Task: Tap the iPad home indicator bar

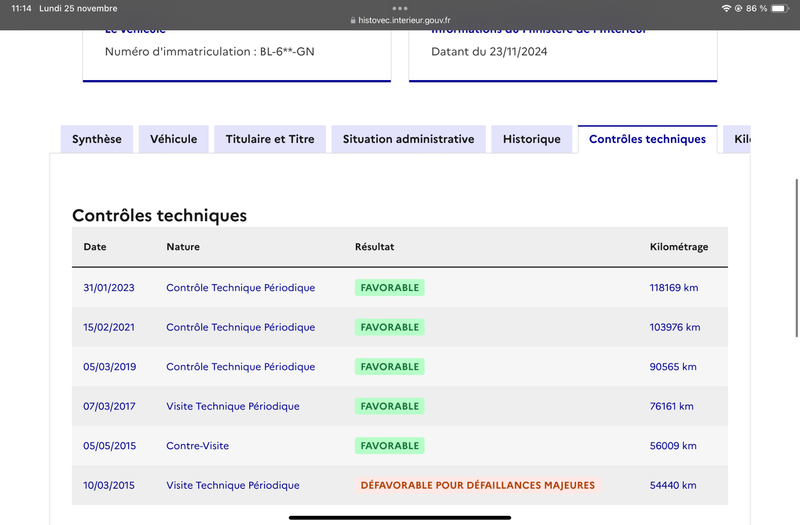Action: [x=400, y=517]
